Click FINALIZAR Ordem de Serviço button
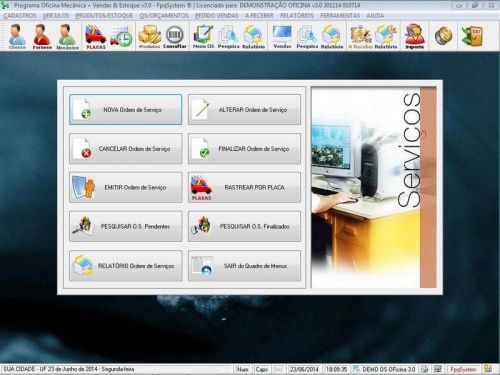The width and height of the screenshot is (500, 375). tap(244, 149)
